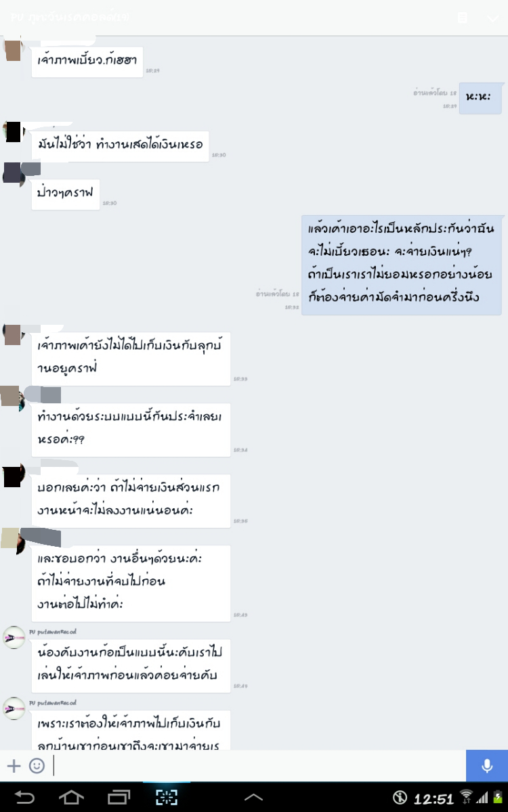Tap the screenshot capture icon in navigation bar

pyautogui.click(x=167, y=797)
